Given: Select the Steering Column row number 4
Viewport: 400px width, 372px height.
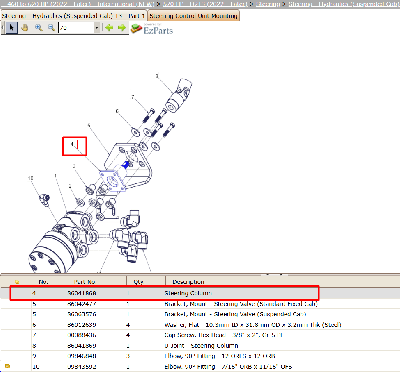Looking at the screenshot, I should 200,293.
